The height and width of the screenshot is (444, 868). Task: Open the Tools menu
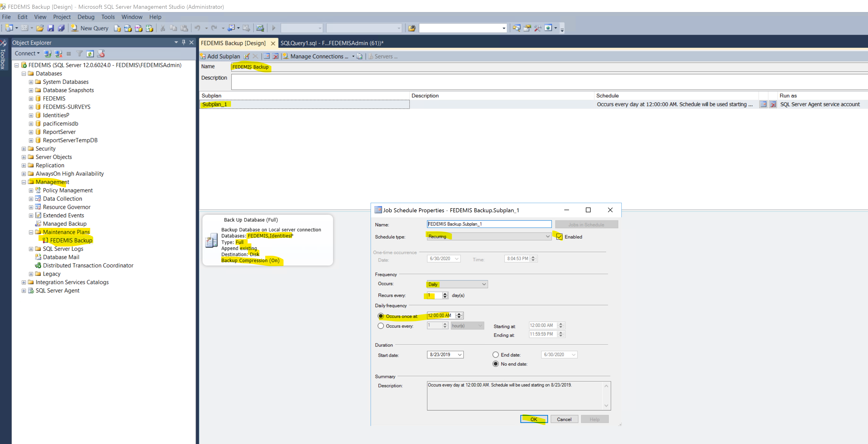point(108,17)
